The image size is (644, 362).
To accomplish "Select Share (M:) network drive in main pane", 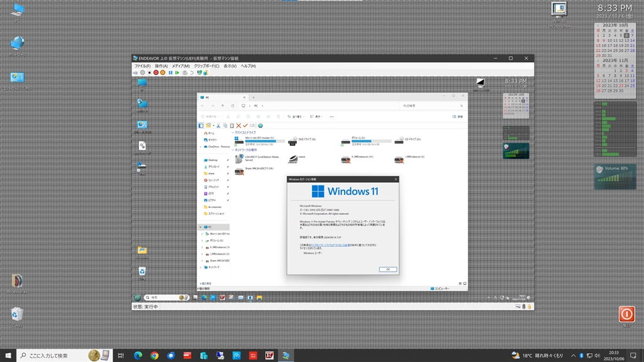I will 254,170.
